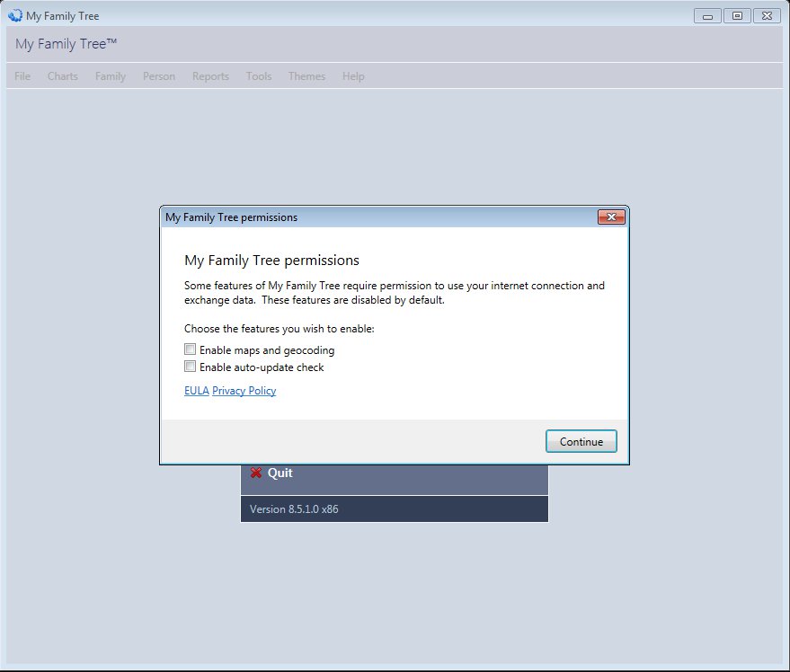Open the Themes menu
This screenshot has height=672, width=790.
point(306,76)
